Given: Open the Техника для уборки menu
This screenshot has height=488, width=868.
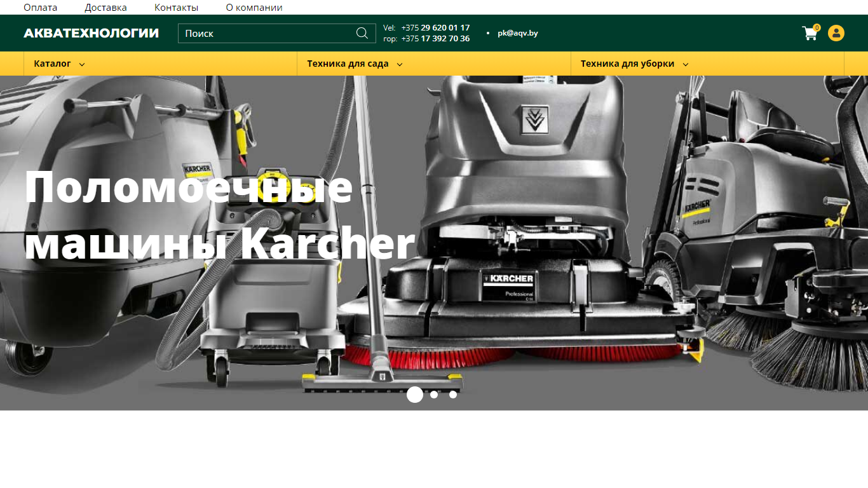Looking at the screenshot, I should click(x=707, y=64).
